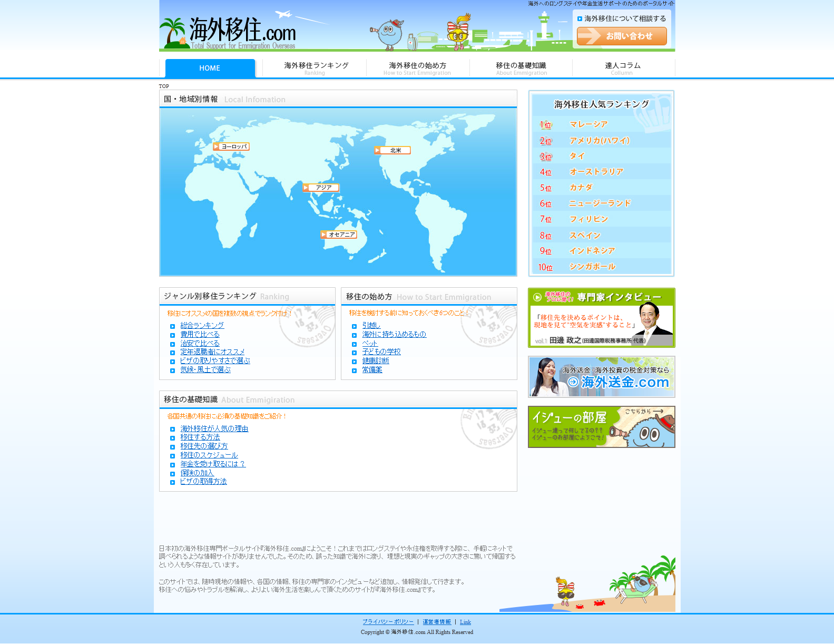Open the ビザの取得方法 link
The image size is (834, 644).
point(203,482)
